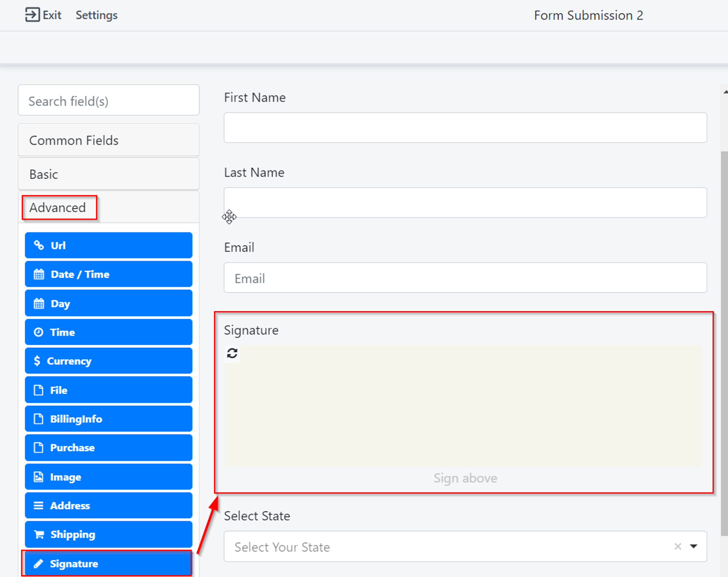Screen dimensions: 728x577
Task: Select the Address field button
Action: 108,505
